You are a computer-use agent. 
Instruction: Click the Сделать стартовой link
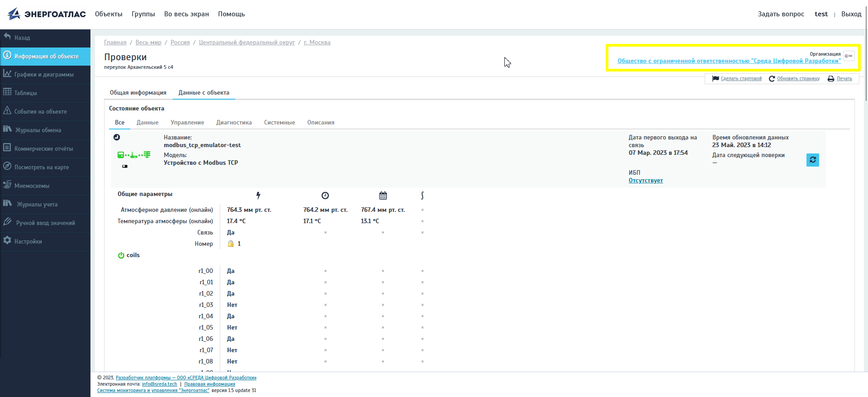point(741,79)
